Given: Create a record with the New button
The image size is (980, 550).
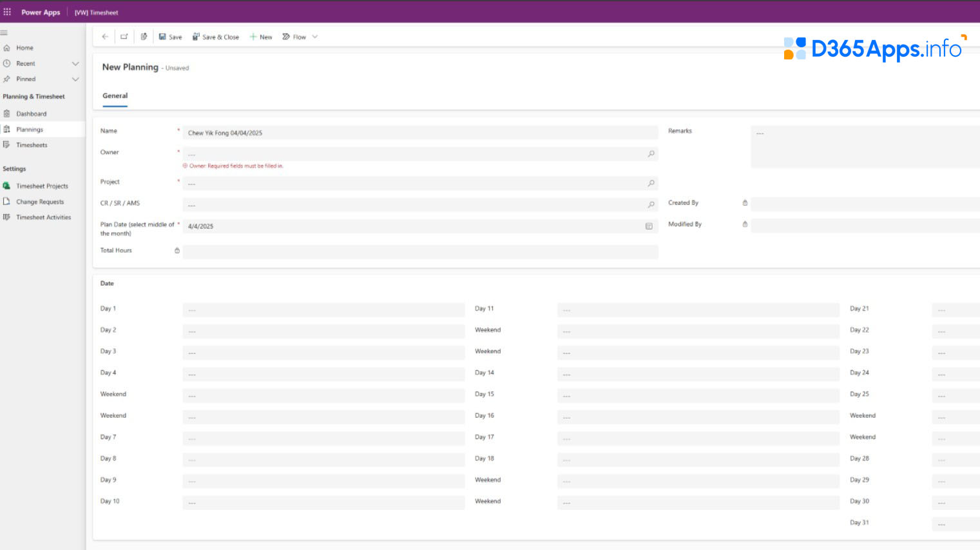Looking at the screenshot, I should pos(261,37).
